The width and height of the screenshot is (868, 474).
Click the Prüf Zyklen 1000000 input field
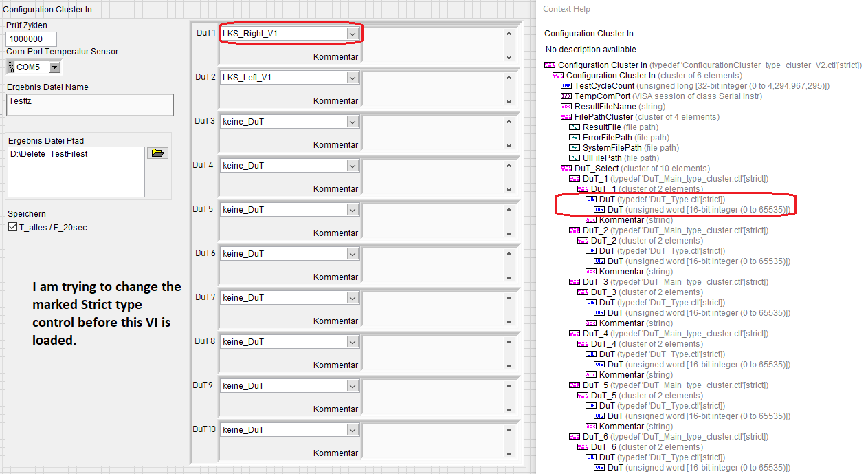coord(31,39)
